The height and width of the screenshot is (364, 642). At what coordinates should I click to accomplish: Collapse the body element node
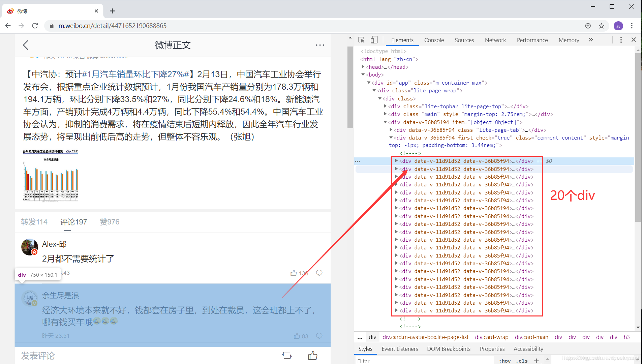click(x=363, y=74)
